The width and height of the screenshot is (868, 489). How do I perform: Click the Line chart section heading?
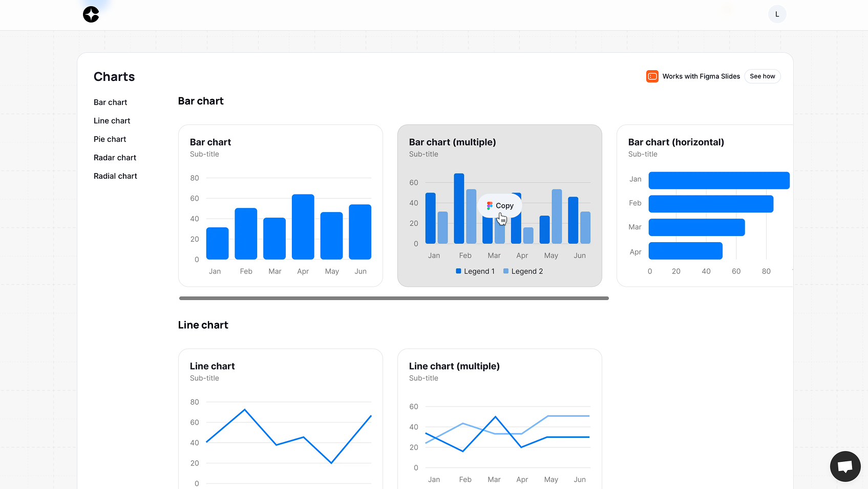coord(203,325)
